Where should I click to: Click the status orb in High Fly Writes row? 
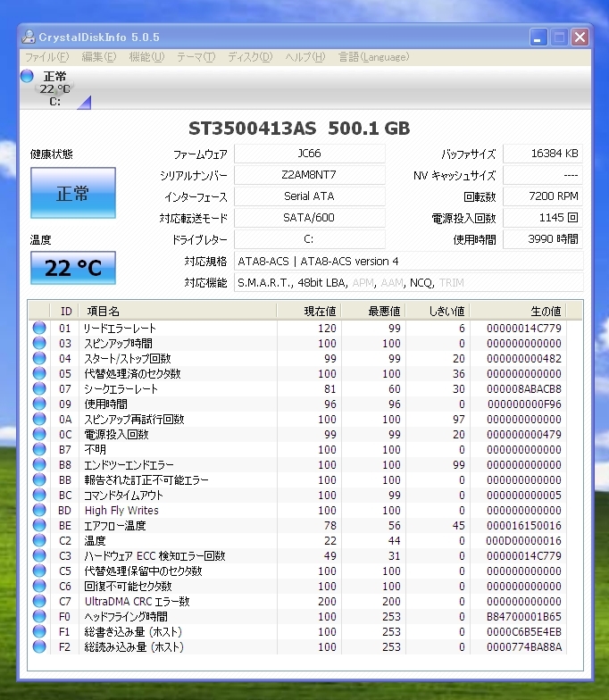39,510
